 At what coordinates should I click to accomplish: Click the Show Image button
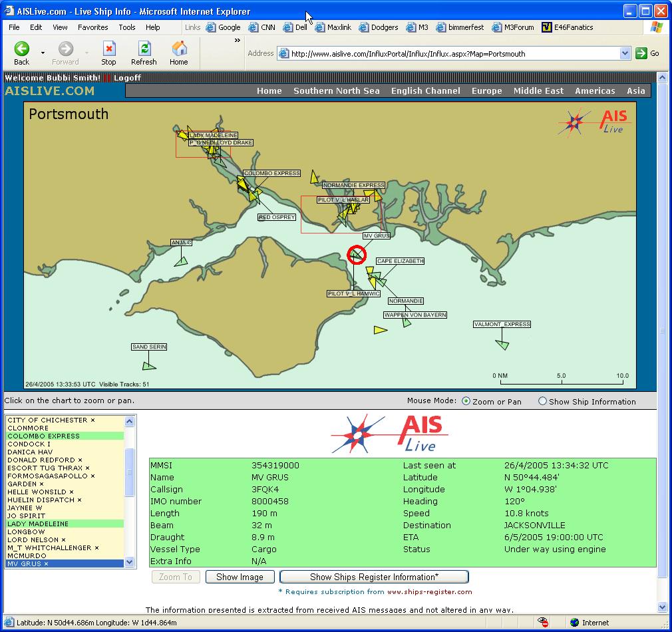click(240, 577)
